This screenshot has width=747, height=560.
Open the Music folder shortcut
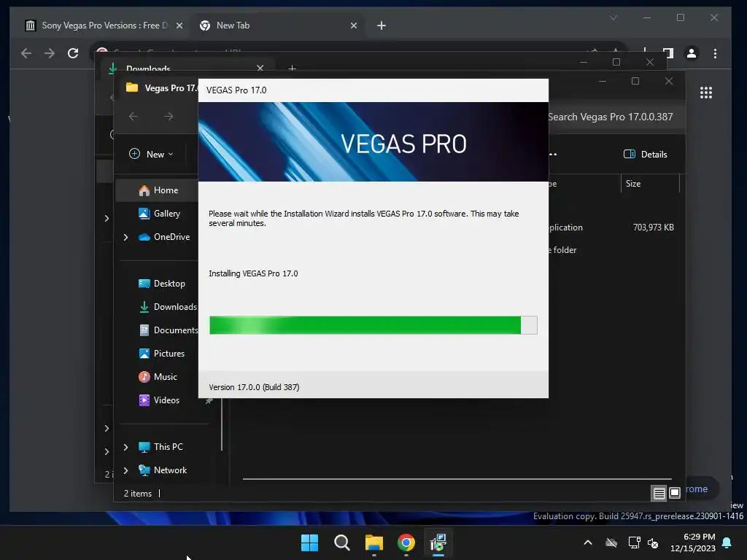click(158, 377)
